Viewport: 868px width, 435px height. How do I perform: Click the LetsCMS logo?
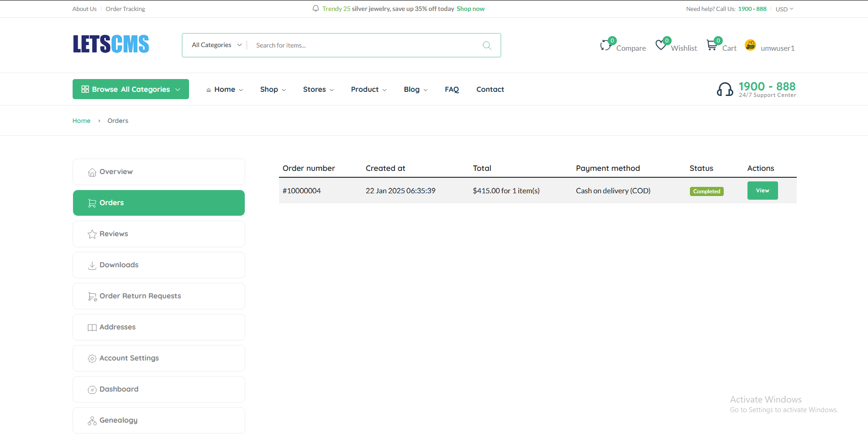111,44
